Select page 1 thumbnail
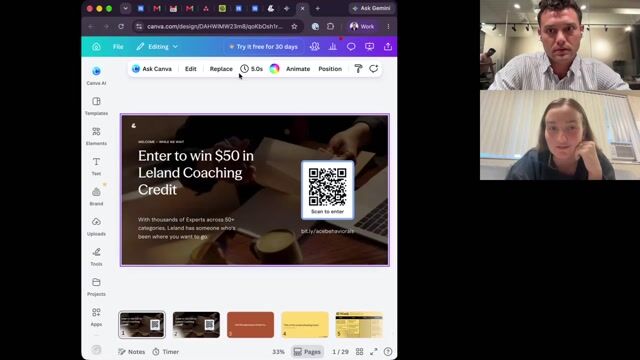The image size is (640, 360). click(x=142, y=324)
